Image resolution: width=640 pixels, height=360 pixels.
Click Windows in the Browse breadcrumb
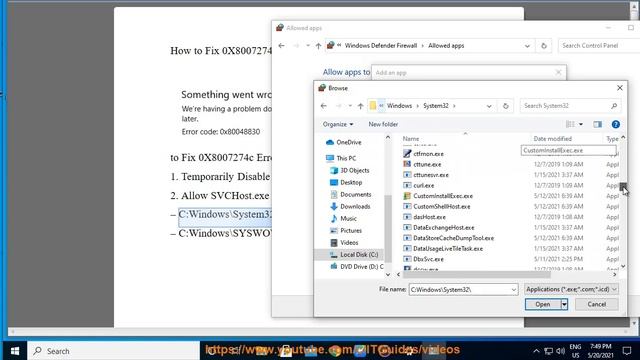click(399, 106)
